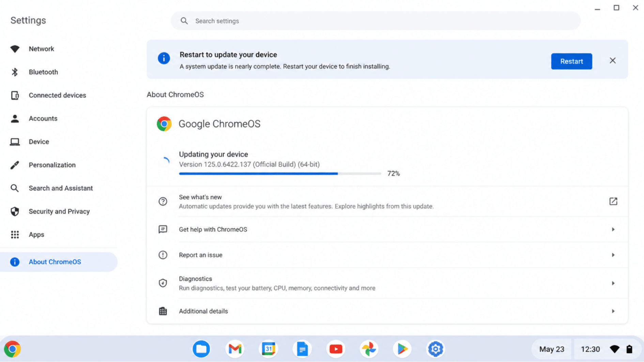Click the search magnifier icon
The width and height of the screenshot is (644, 362).
184,21
